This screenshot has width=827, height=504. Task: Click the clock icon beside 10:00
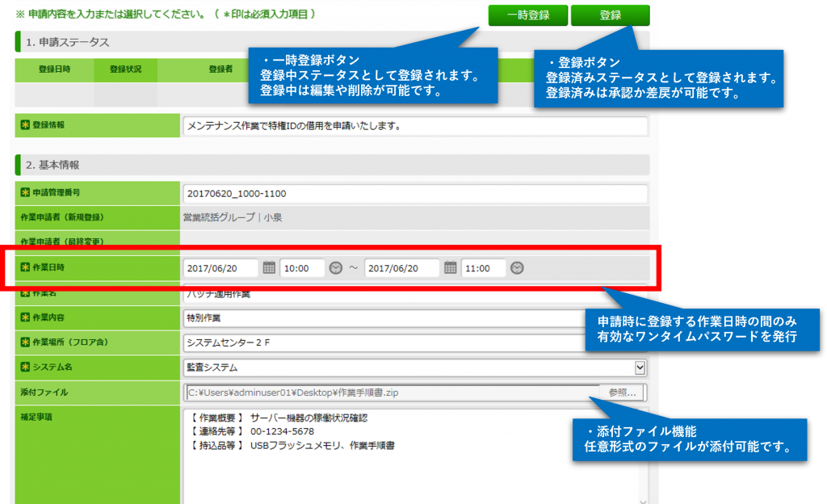[336, 268]
